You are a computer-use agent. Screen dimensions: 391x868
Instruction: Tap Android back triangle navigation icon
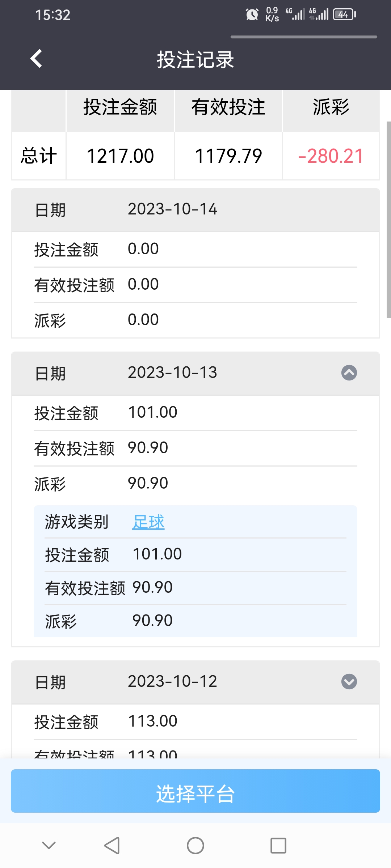(112, 846)
